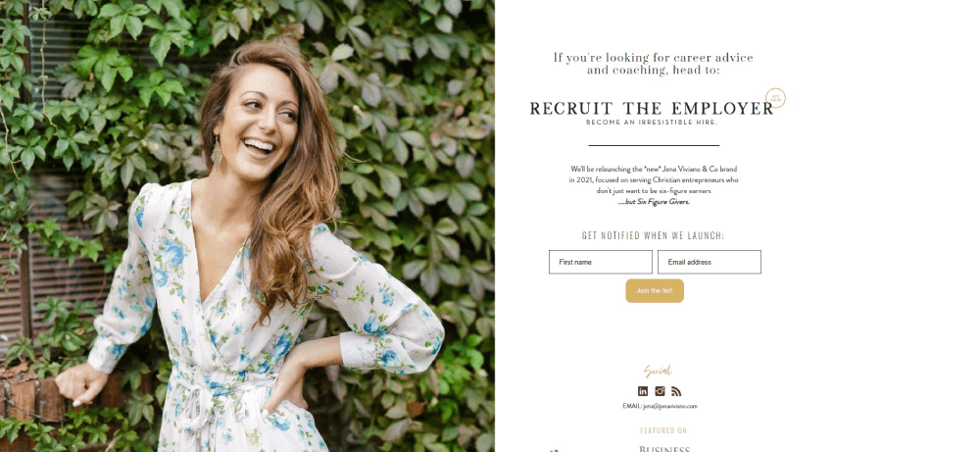Click the Join the list! button
Viewport: 980px width, 452px height.
655,290
